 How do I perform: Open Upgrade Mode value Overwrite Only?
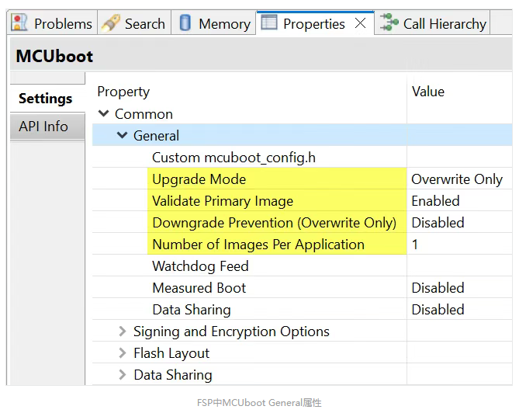[x=459, y=179]
